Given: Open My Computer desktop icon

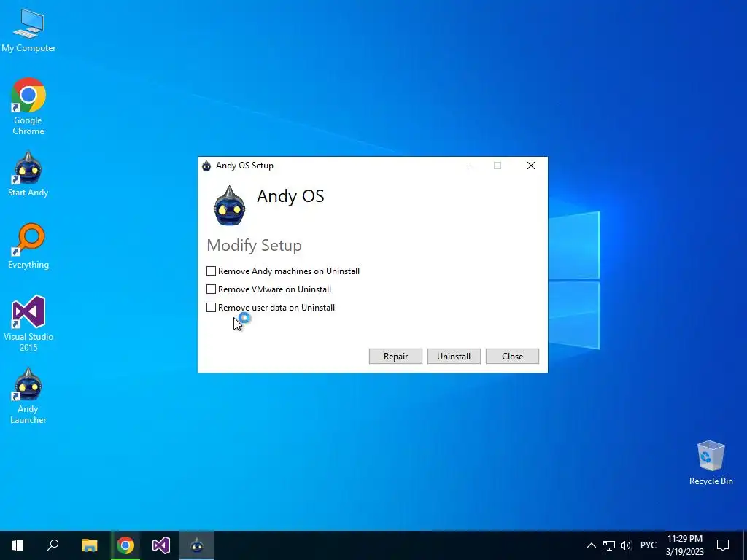Looking at the screenshot, I should (28, 30).
